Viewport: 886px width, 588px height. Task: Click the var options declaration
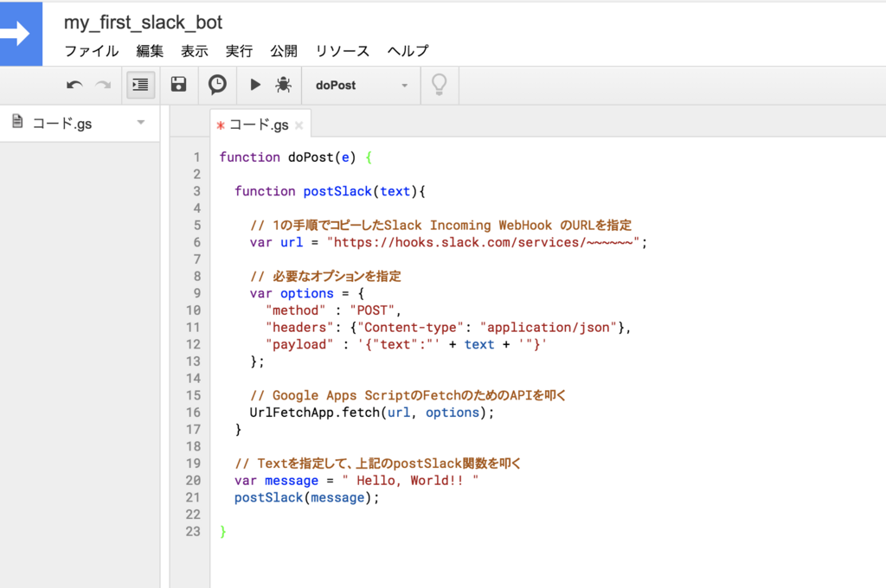(x=307, y=294)
